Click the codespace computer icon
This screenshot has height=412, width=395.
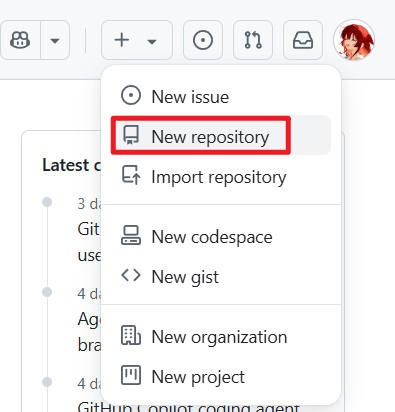pos(131,235)
